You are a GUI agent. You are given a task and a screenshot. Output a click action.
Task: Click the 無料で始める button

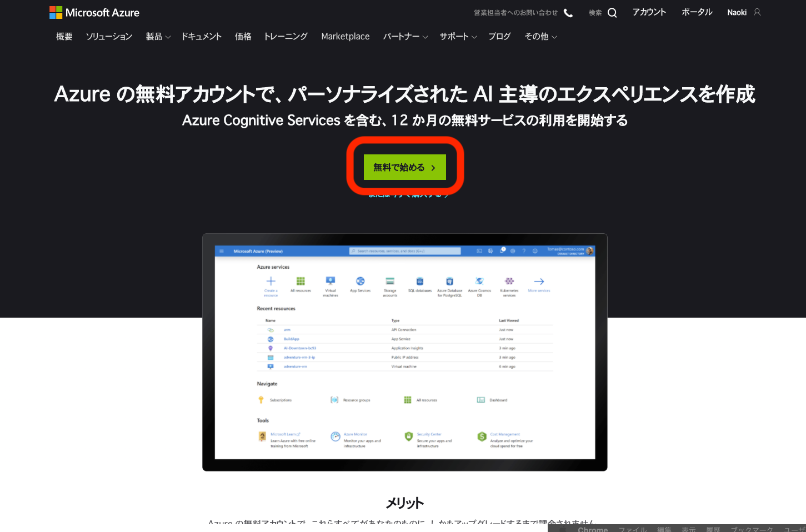pyautogui.click(x=404, y=167)
